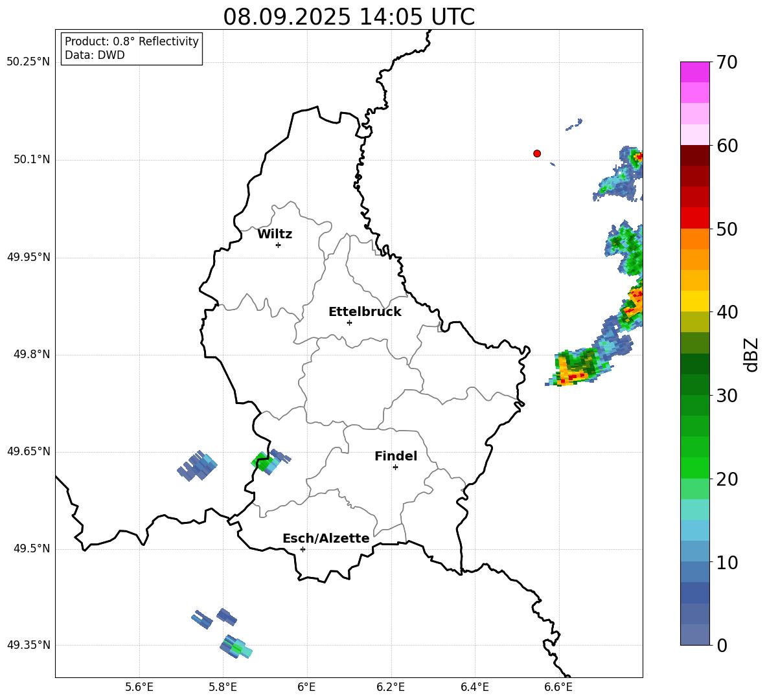Click the Ettelbruck station cross marker
767x700 pixels.
pos(349,322)
